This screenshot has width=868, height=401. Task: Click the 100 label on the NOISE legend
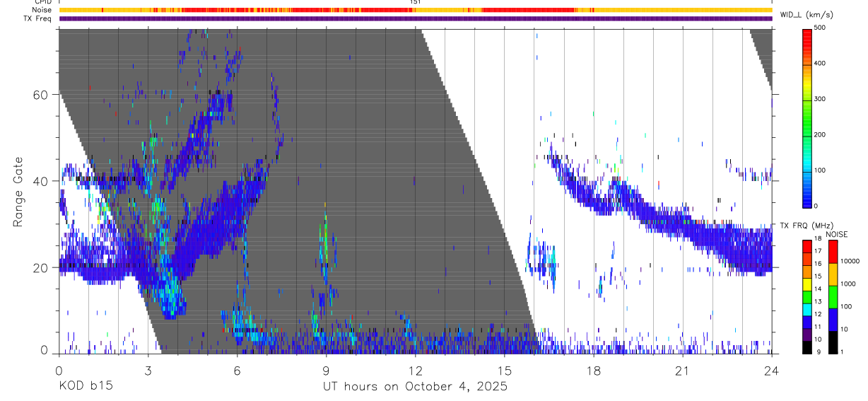pos(848,306)
